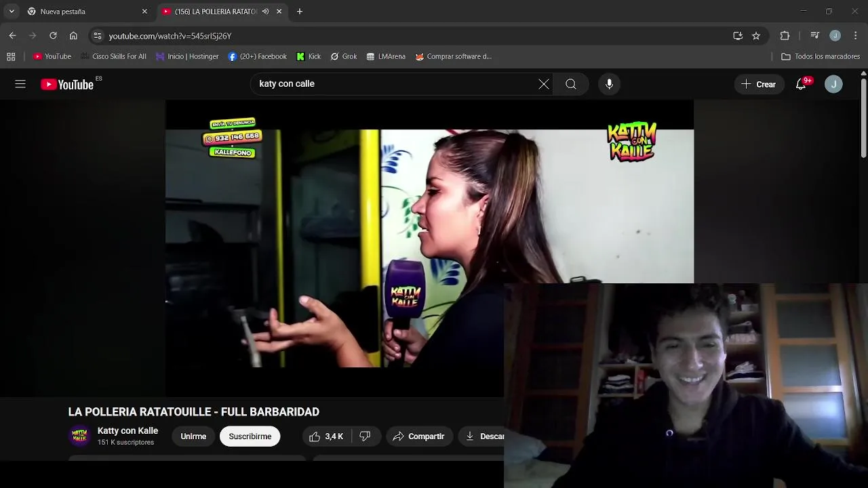Go forward in browser history
This screenshot has height=488, width=868.
[33, 36]
